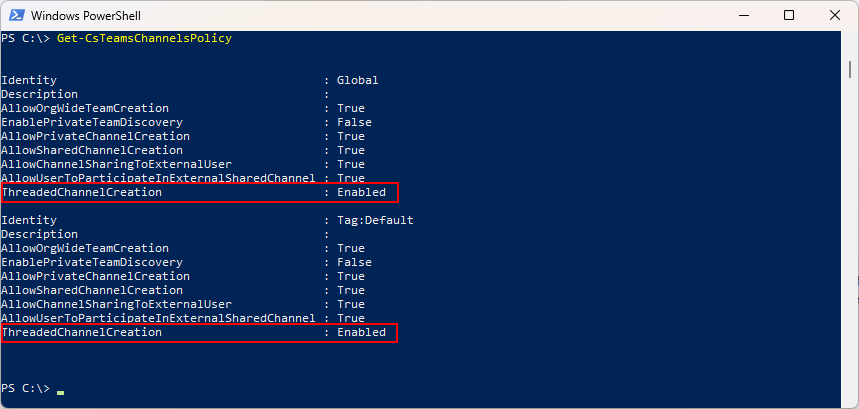Click the blinking cursor at bottom prompt

click(x=60, y=392)
